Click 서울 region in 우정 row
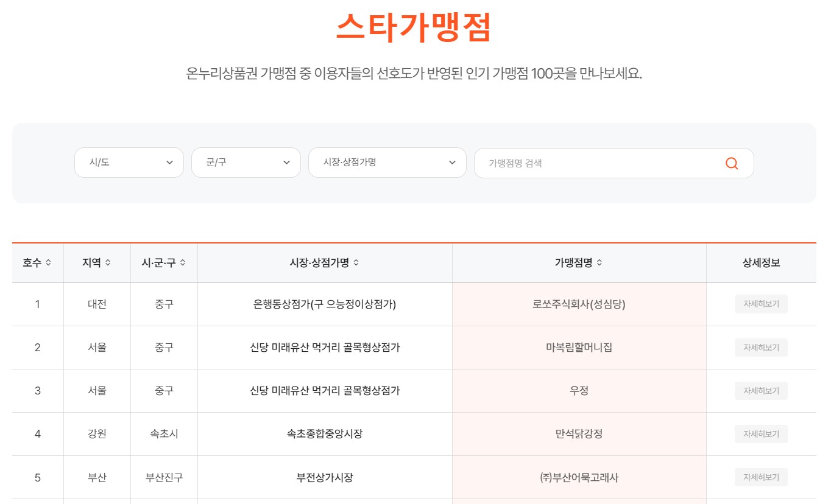Viewport: 831px width, 504px height. pos(97,391)
